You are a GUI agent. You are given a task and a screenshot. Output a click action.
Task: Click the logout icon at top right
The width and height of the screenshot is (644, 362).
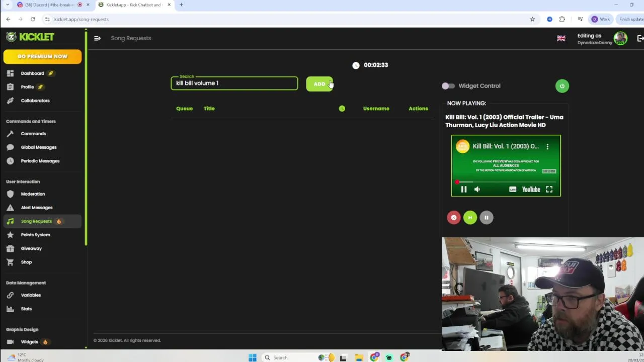(640, 38)
